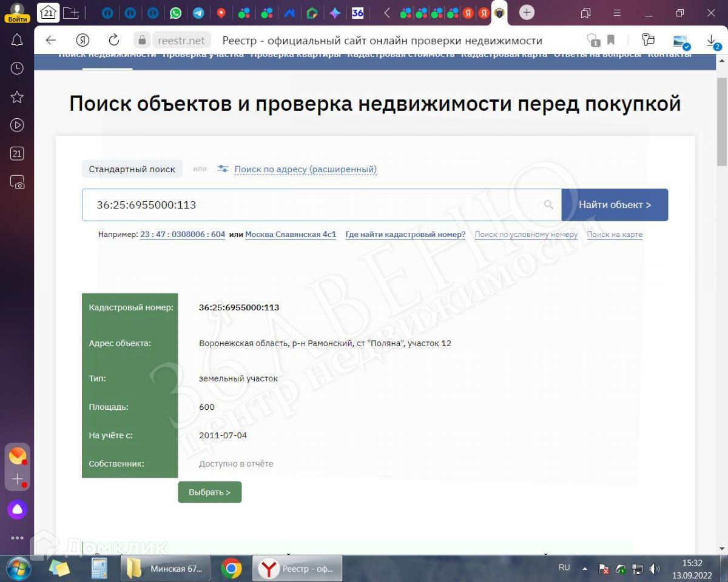Click example 'Москва Славянская 4с1'

(x=291, y=235)
